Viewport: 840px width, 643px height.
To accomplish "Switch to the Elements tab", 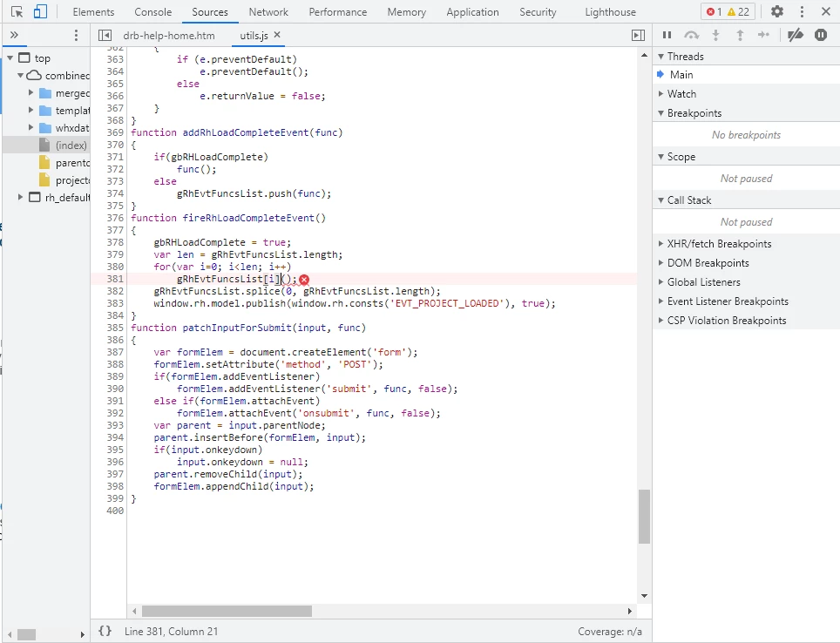I will click(x=93, y=12).
